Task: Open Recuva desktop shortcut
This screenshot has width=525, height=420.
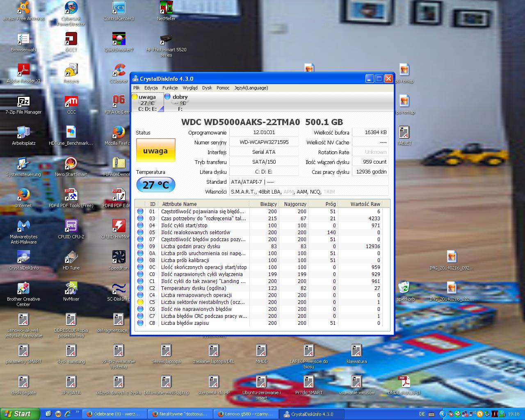Action: (71, 73)
